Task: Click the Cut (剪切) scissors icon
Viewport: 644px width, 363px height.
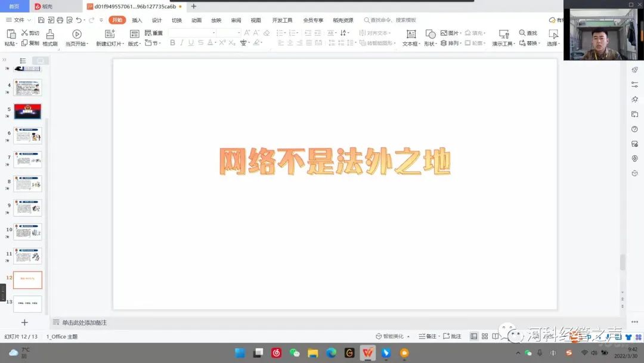Action: [24, 33]
